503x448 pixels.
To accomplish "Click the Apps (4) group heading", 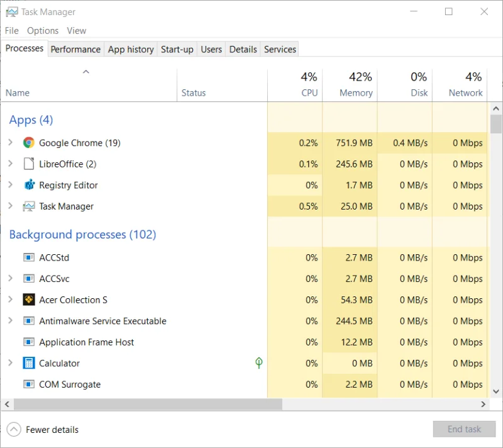I will pos(31,120).
